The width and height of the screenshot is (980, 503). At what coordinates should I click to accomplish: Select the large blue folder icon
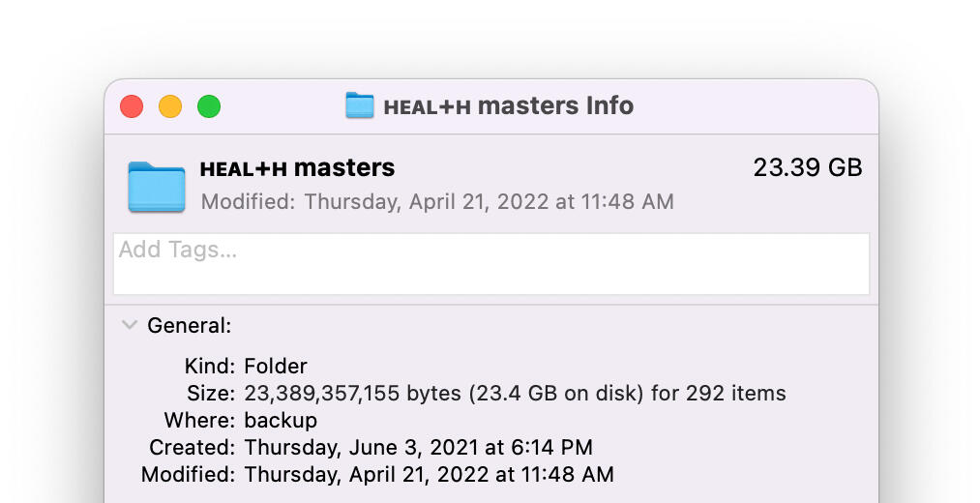point(156,187)
